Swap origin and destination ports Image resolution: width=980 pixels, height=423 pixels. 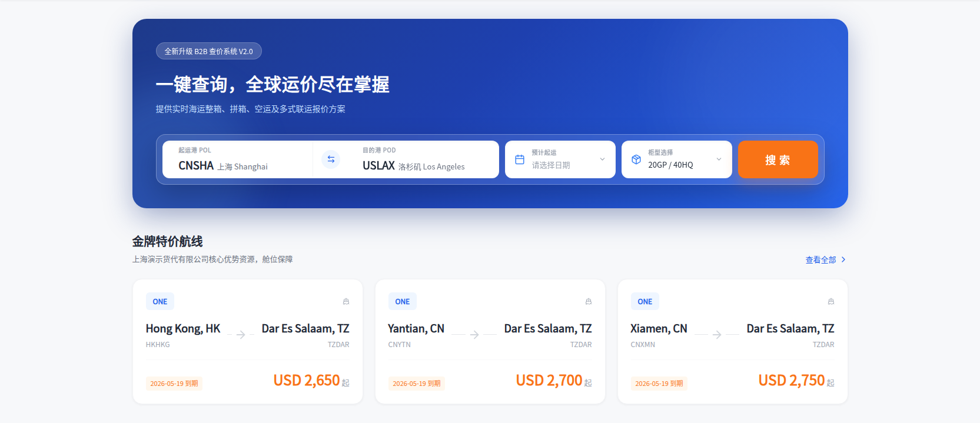[331, 159]
